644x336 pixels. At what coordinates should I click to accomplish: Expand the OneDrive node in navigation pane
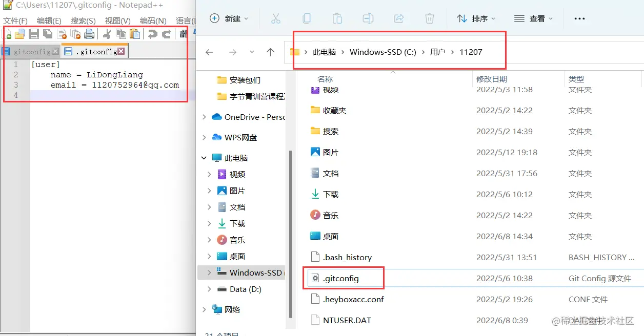pyautogui.click(x=205, y=117)
